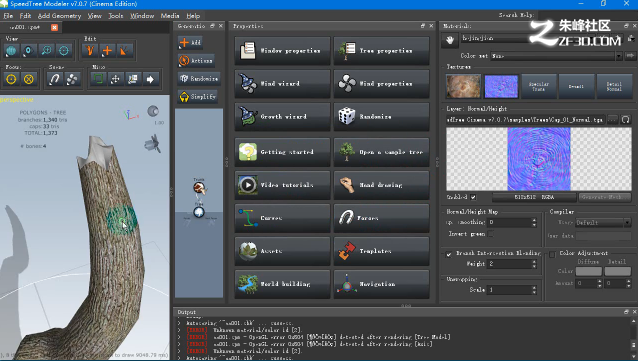Open the Compiler usage Default dropdown
The height and width of the screenshot is (361, 638).
tap(603, 223)
